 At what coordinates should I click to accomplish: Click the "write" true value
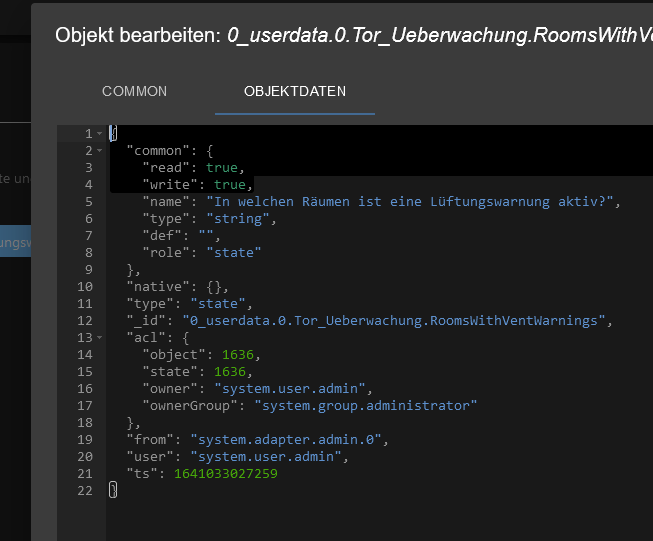pos(230,184)
